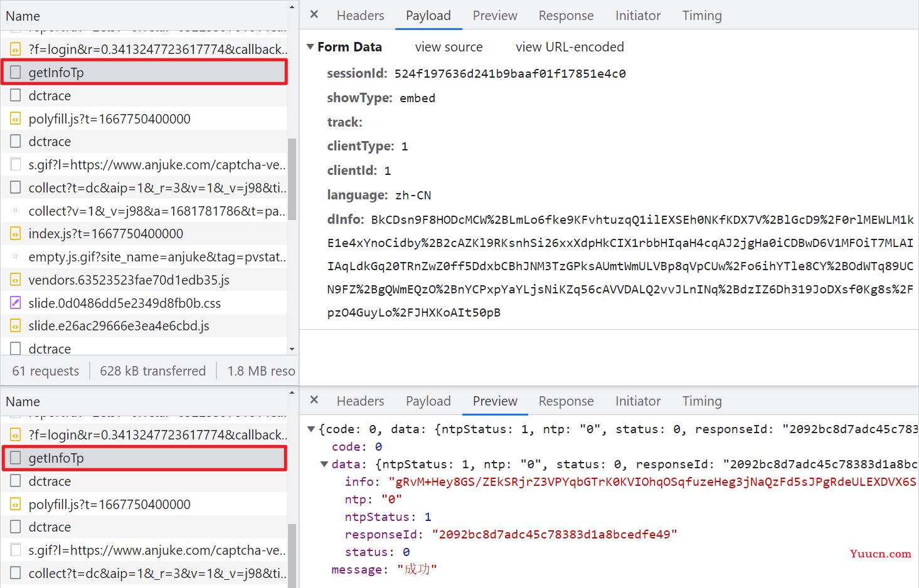Click view URL-encoded link
The height and width of the screenshot is (588, 919).
point(570,47)
